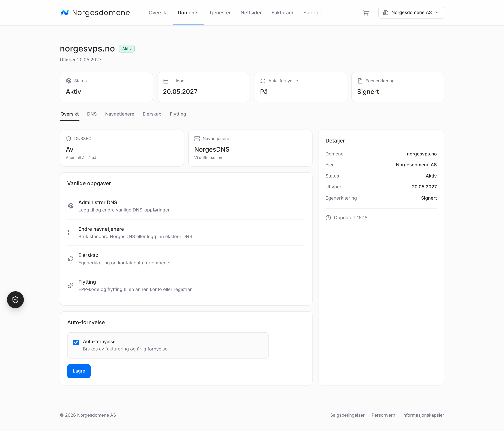Open Tjenester in the top navigation
504x431 pixels.
tap(220, 13)
